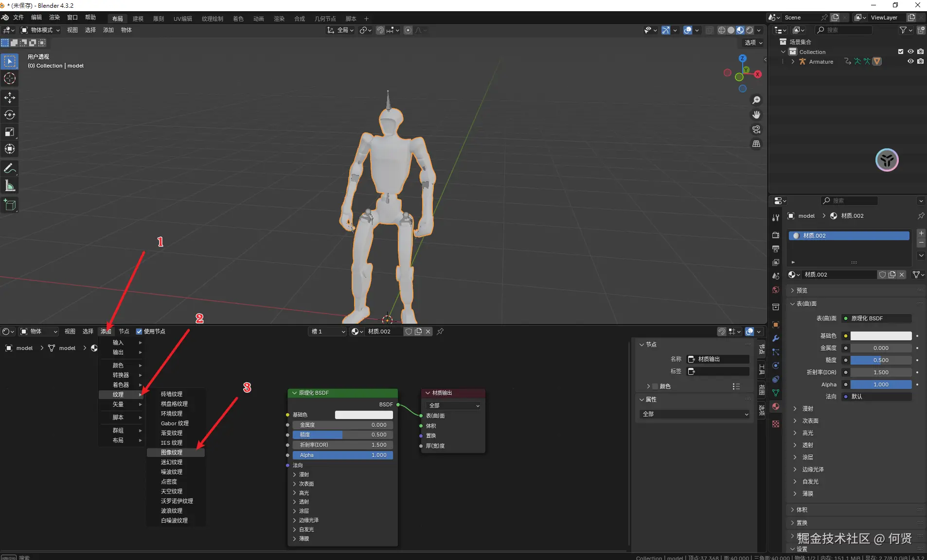Viewport: 927px width, 560px height.
Task: Click the 名称 field containing 材质输出
Action: pos(718,359)
